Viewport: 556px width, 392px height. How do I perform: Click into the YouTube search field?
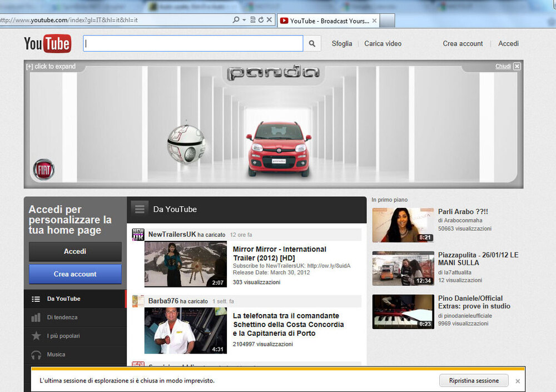pos(193,43)
